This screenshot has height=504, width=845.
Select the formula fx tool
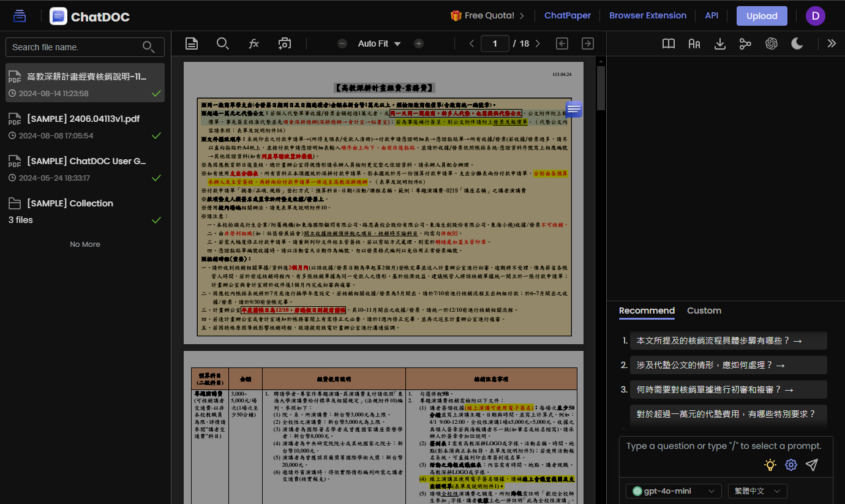[x=254, y=43]
